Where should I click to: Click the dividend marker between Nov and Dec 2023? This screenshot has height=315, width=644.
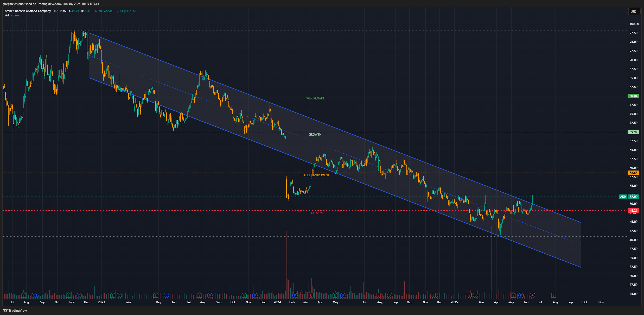[255, 295]
